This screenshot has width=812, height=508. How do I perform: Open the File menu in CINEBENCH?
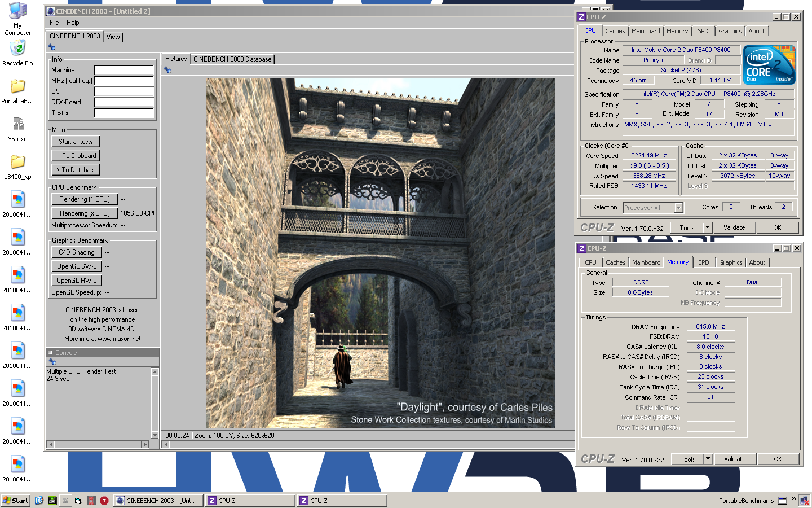[x=54, y=23]
